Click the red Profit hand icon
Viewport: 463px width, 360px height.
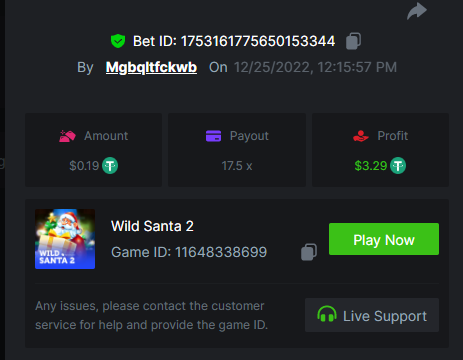click(x=361, y=136)
